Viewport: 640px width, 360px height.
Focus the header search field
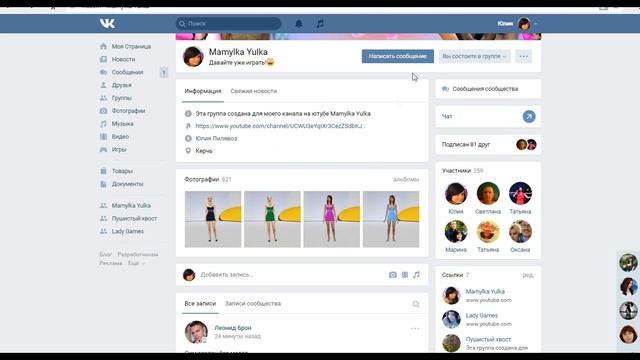[229, 24]
